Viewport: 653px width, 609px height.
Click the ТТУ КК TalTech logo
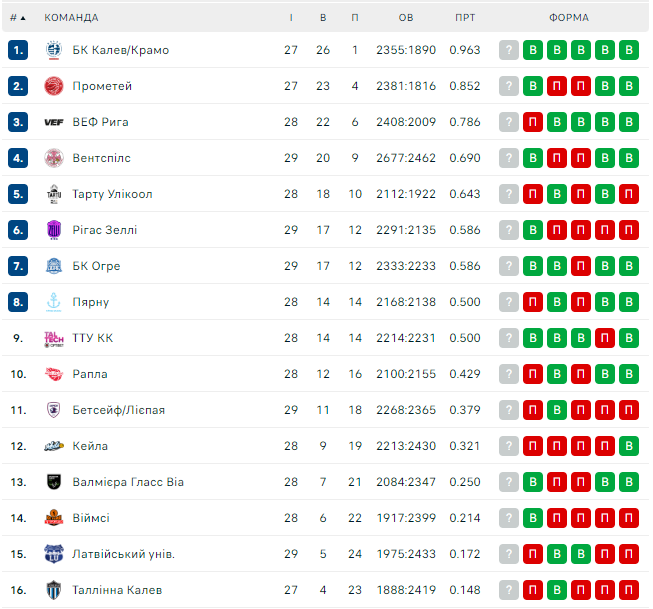54,338
